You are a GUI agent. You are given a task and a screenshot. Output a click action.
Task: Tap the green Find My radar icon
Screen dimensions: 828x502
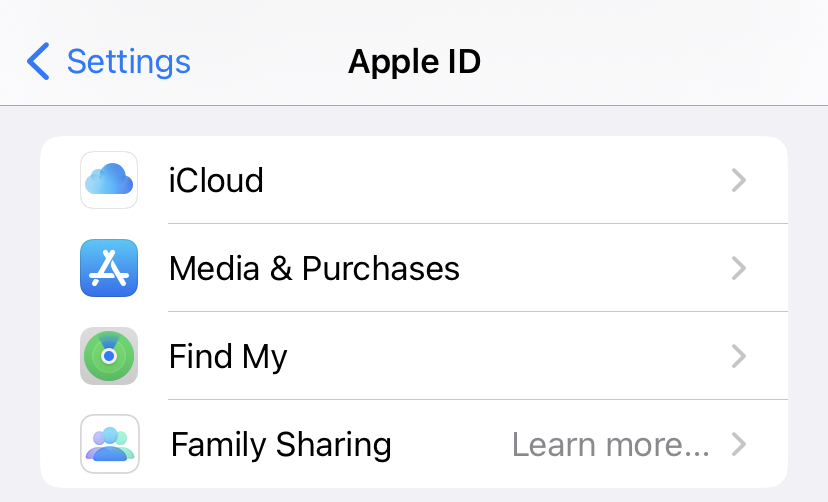[109, 356]
